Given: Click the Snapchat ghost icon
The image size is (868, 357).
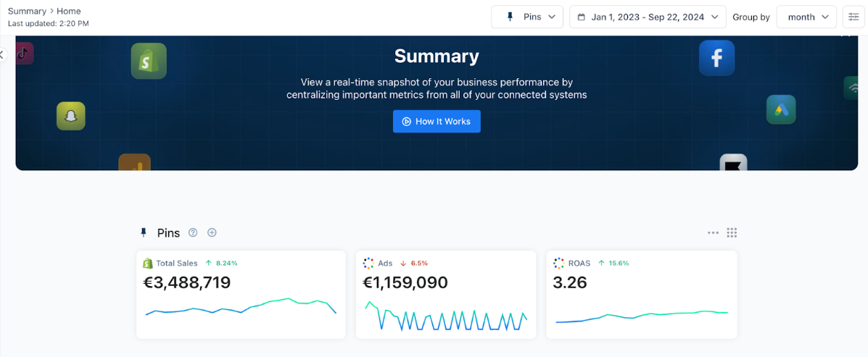Looking at the screenshot, I should (71, 116).
